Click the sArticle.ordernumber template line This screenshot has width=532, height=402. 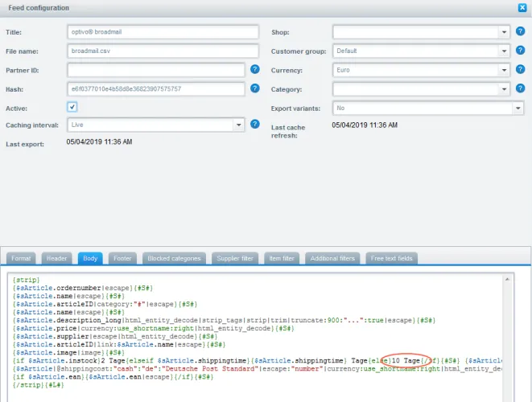click(83, 288)
